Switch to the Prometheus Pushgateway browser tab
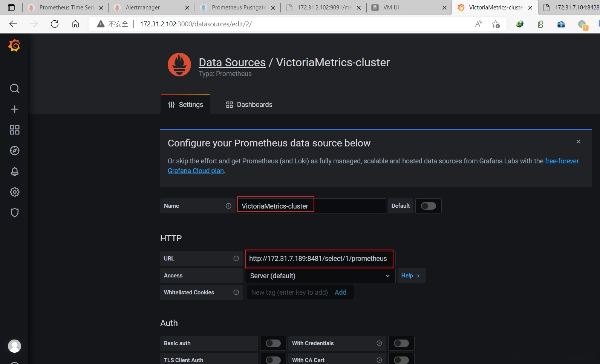 [x=238, y=8]
